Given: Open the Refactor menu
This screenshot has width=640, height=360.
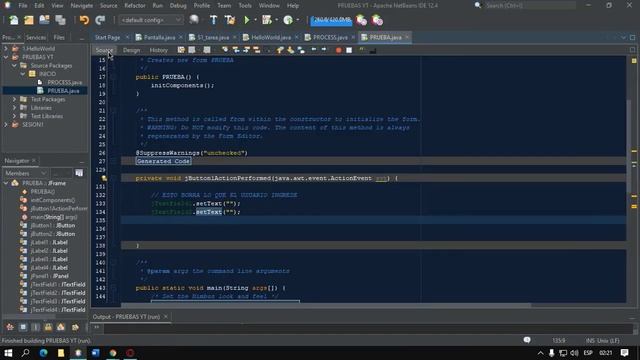Looking at the screenshot, I should (135, 6).
